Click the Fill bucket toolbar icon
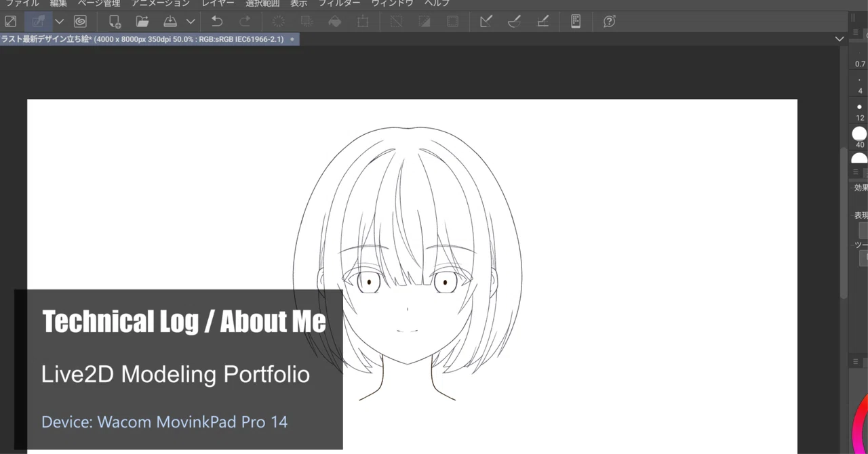Screen dimensions: 868x454 tap(335, 22)
